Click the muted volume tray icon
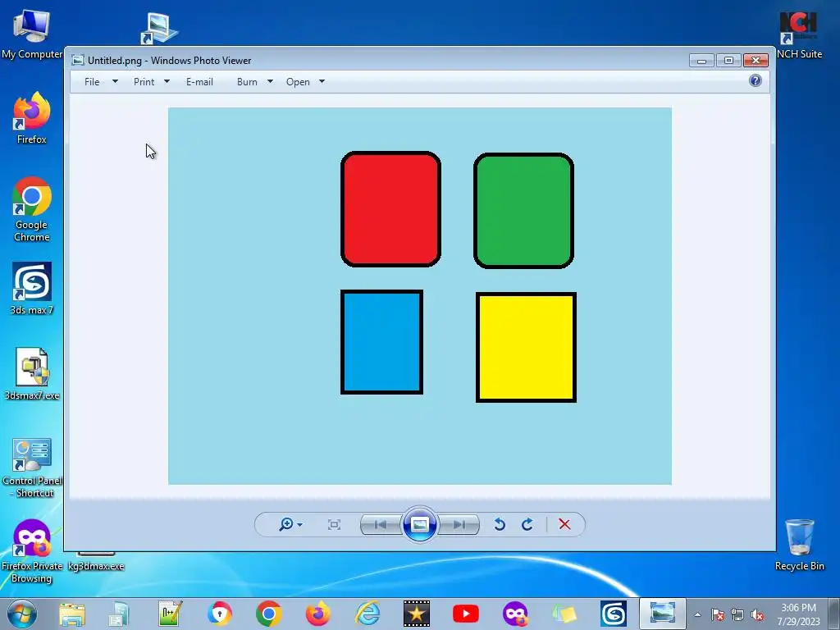 tap(757, 615)
